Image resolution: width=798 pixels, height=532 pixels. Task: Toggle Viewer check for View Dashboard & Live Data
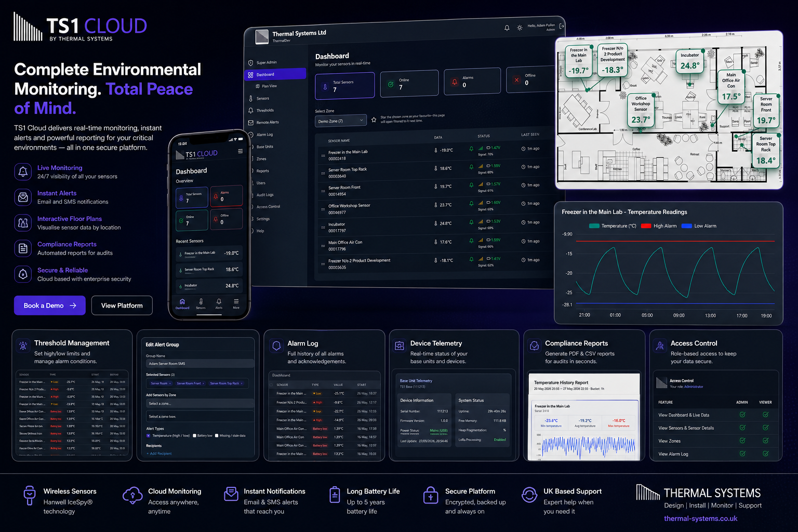(x=766, y=415)
